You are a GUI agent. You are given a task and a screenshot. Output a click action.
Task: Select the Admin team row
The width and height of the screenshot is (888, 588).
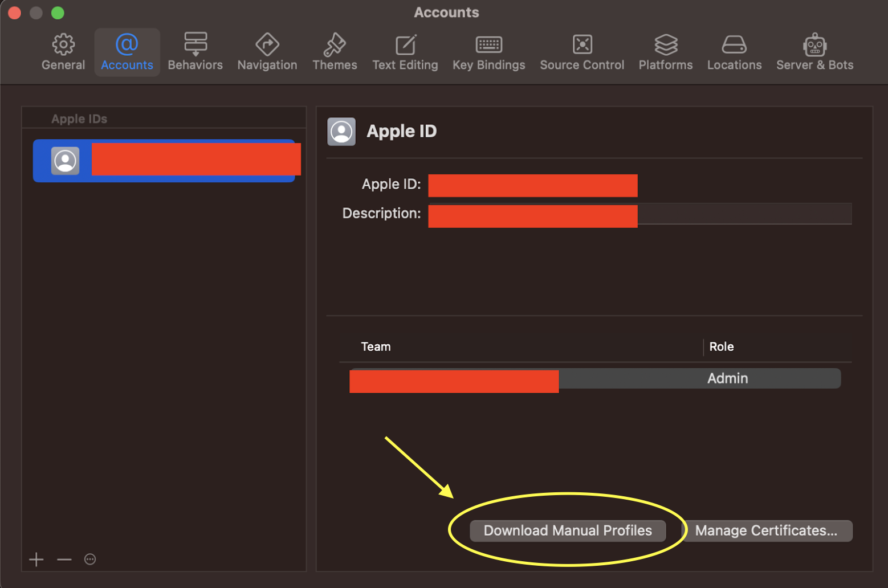pyautogui.click(x=595, y=378)
